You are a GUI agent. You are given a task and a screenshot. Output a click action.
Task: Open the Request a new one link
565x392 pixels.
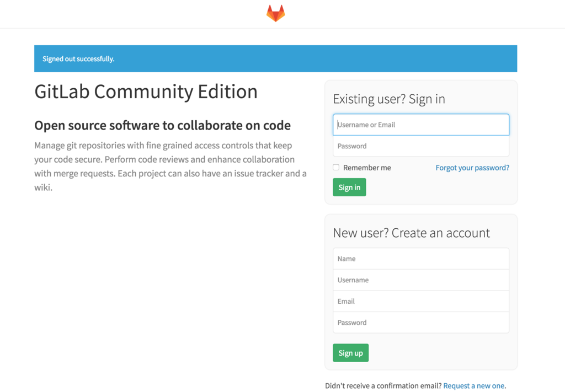[473, 386]
